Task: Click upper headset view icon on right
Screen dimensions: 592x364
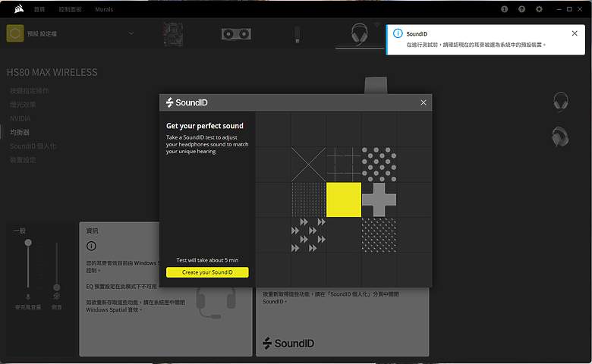Action: coord(561,102)
